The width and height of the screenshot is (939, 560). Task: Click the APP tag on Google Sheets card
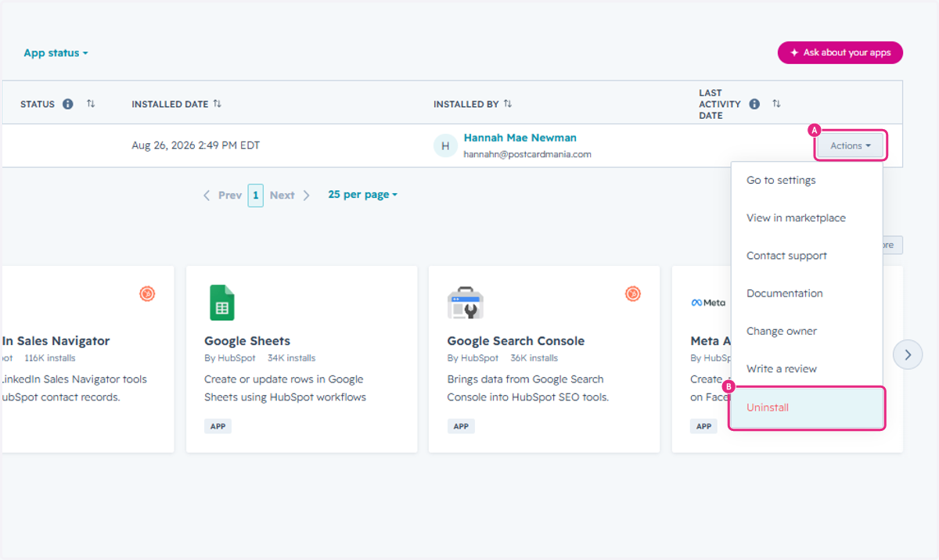click(218, 426)
